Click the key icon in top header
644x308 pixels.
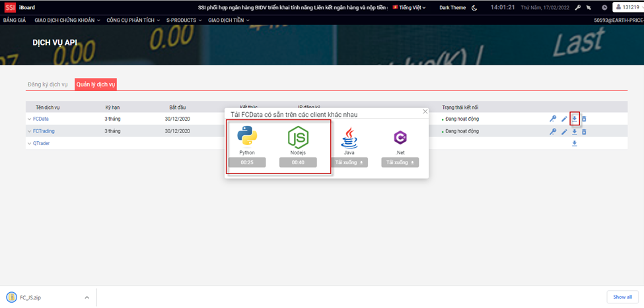[x=578, y=7]
